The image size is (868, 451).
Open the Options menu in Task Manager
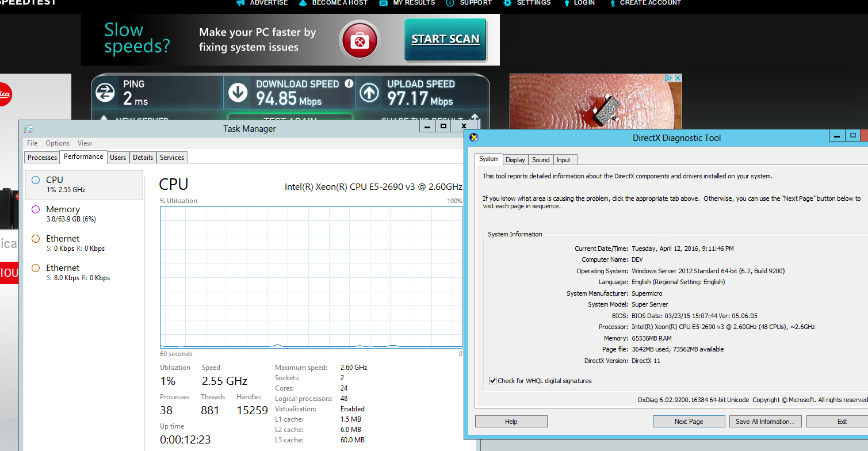(58, 143)
